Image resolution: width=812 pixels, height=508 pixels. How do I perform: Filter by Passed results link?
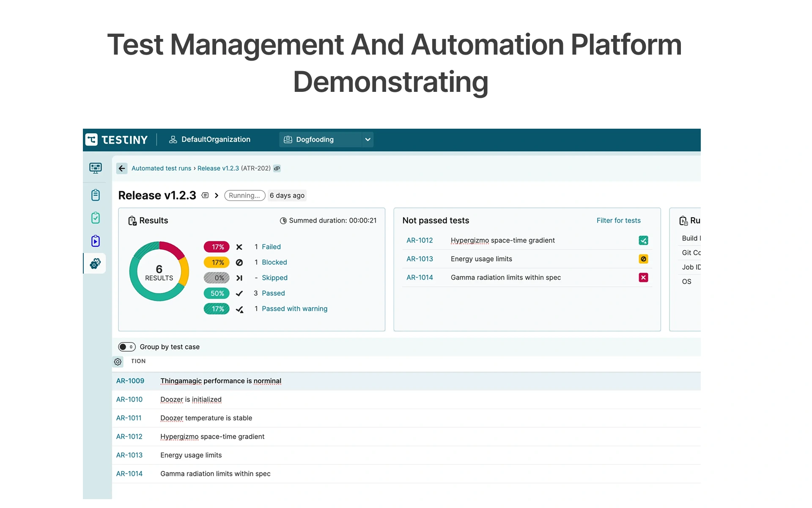(x=273, y=293)
